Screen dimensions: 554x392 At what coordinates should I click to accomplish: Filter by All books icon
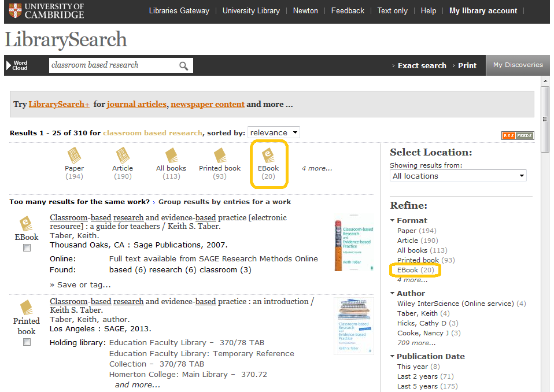(x=171, y=156)
